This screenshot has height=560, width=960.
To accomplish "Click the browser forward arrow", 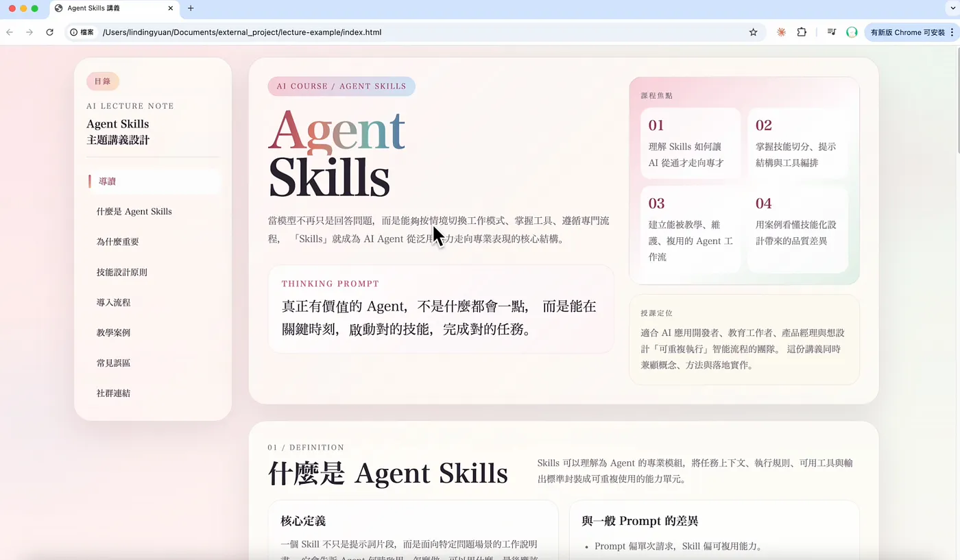I will (29, 32).
